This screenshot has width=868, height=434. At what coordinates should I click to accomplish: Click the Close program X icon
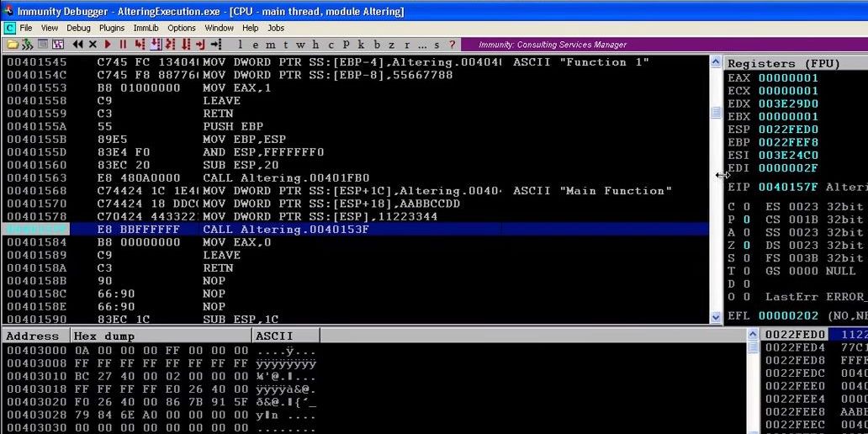click(x=93, y=45)
